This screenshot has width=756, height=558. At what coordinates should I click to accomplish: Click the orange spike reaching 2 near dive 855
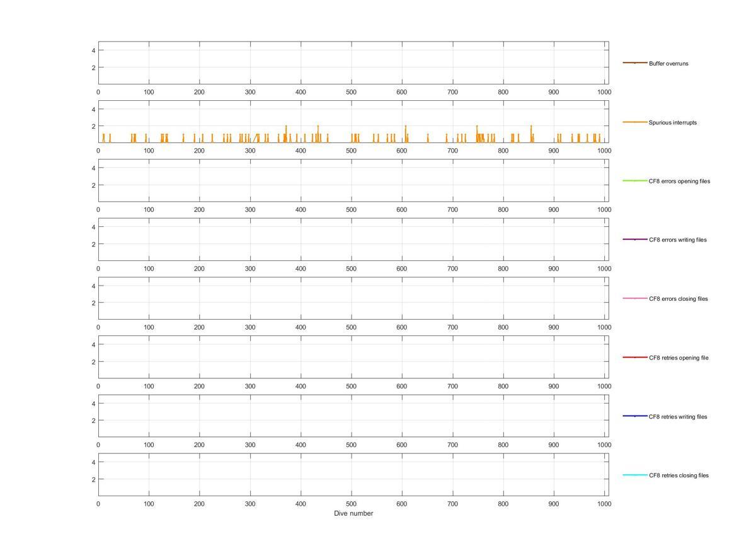click(531, 134)
